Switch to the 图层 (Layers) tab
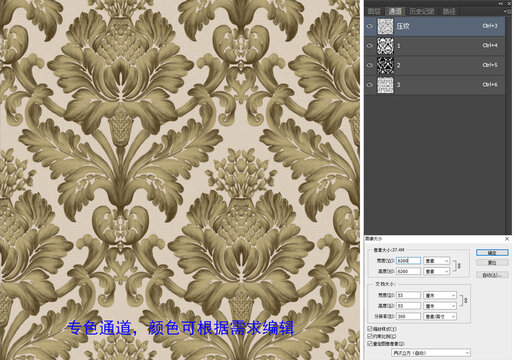Screen dimensions: 515x360 (x=374, y=11)
